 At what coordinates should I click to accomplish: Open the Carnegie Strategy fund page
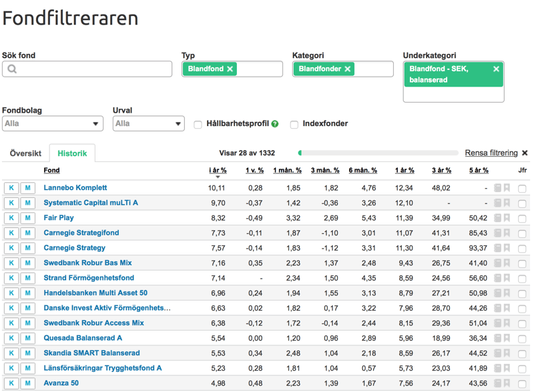coord(75,248)
